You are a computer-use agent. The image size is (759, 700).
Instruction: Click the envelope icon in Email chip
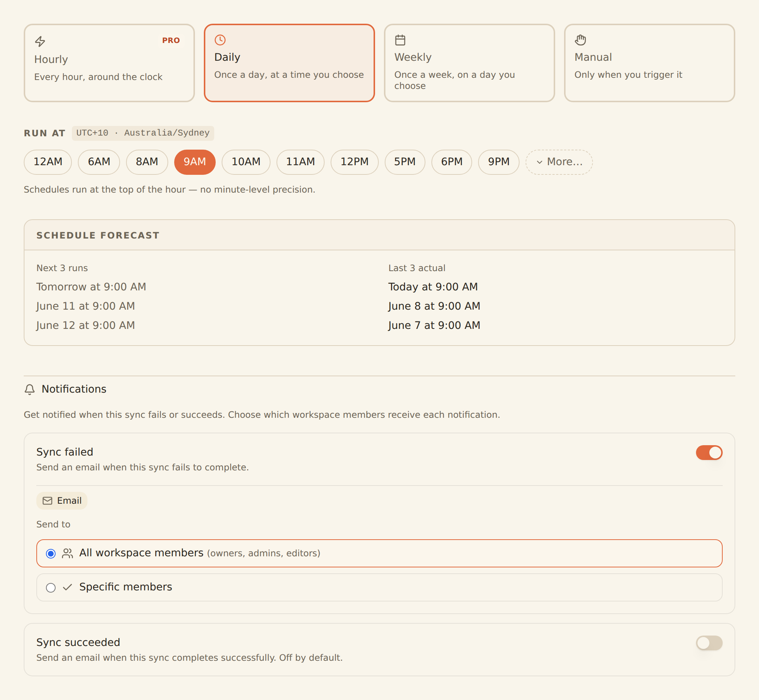(47, 501)
